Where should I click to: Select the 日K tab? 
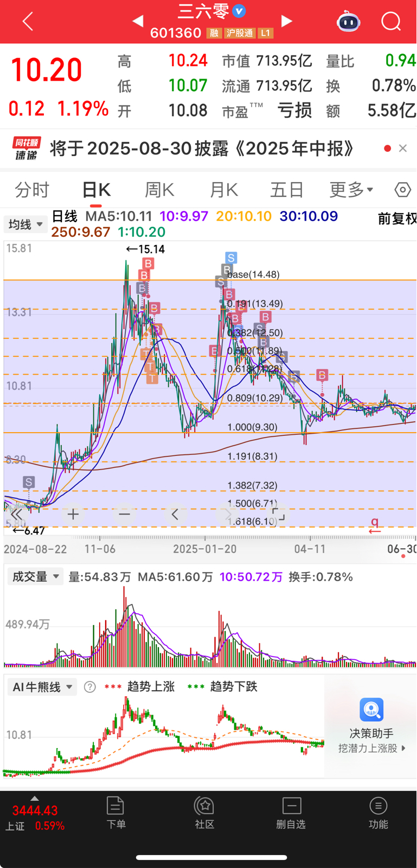point(96,190)
